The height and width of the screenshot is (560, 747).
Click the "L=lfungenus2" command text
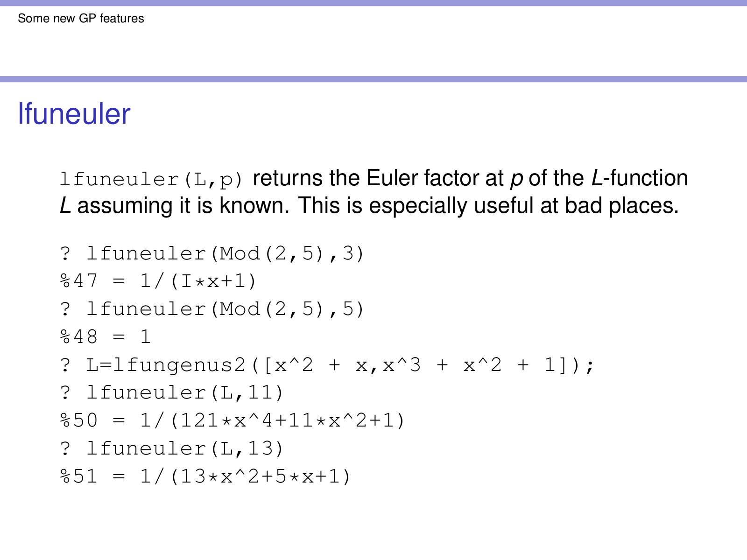(x=166, y=365)
